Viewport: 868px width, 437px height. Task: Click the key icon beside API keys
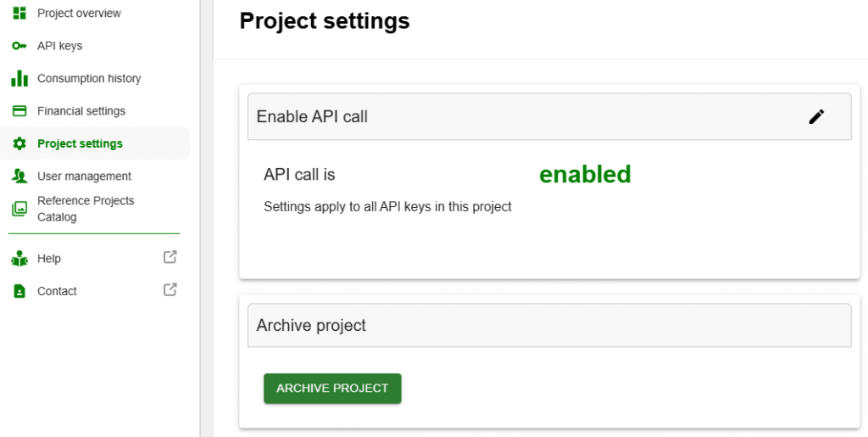(19, 46)
